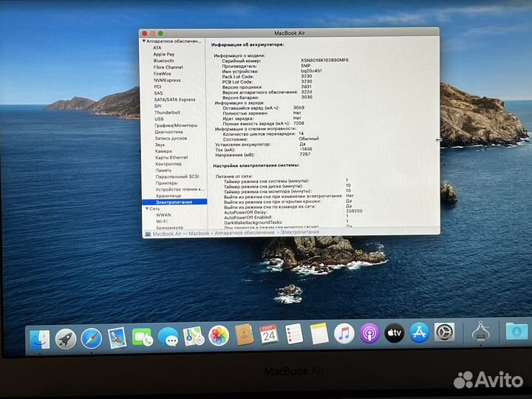Screen dimensions: 532x399
Task: Select ATA in the sidebar
Action: (x=157, y=48)
